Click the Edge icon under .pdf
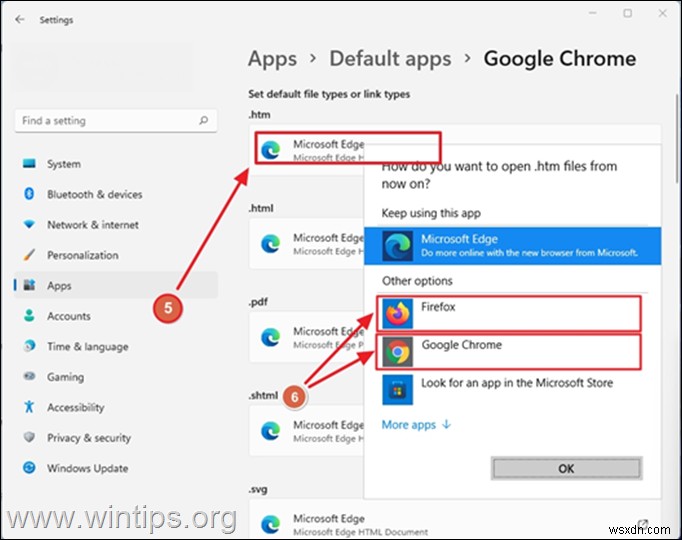682x540 pixels. pyautogui.click(x=271, y=337)
